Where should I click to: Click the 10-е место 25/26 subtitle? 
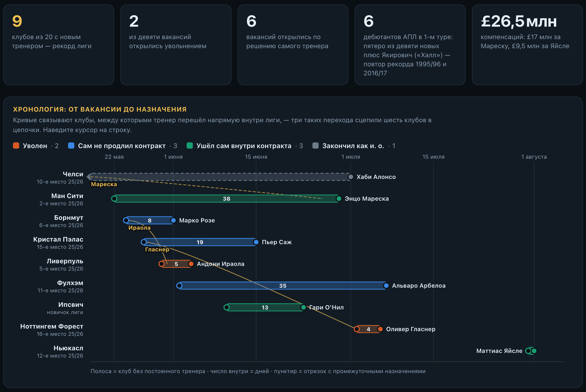(60, 182)
